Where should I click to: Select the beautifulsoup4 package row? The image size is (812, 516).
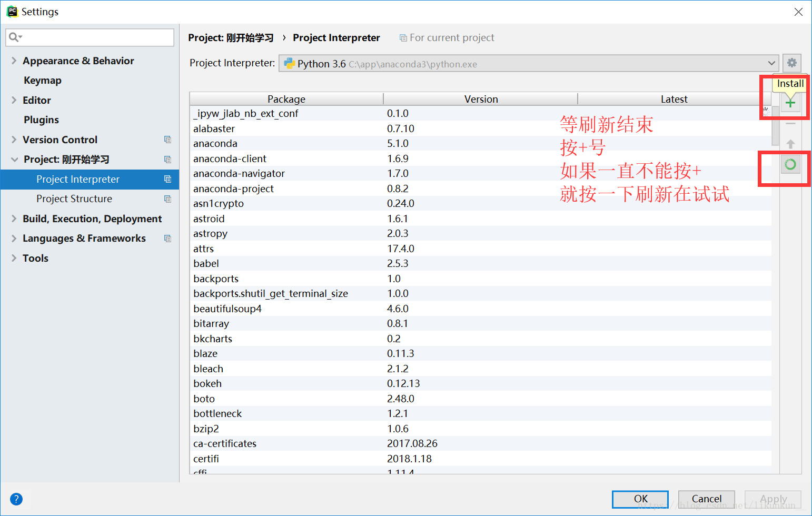[480, 309]
